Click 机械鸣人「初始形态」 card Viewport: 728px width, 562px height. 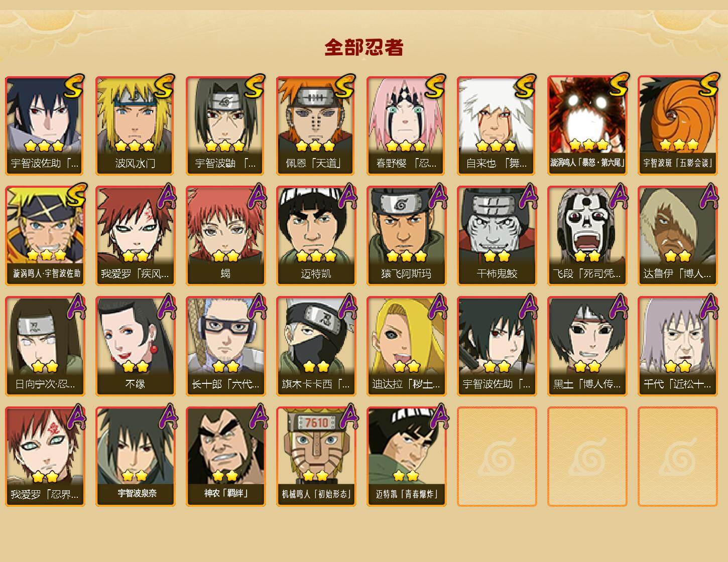tap(316, 457)
